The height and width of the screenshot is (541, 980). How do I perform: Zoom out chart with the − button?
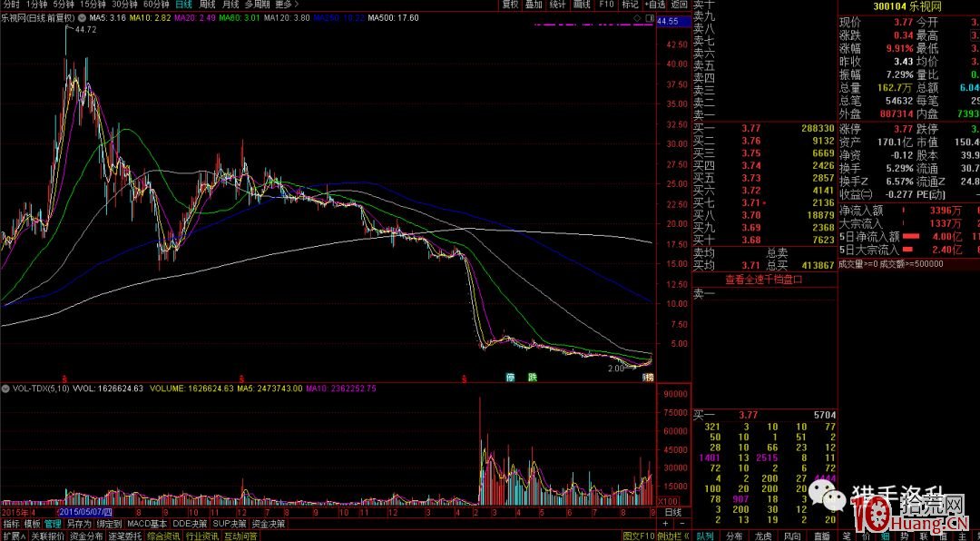click(x=682, y=524)
